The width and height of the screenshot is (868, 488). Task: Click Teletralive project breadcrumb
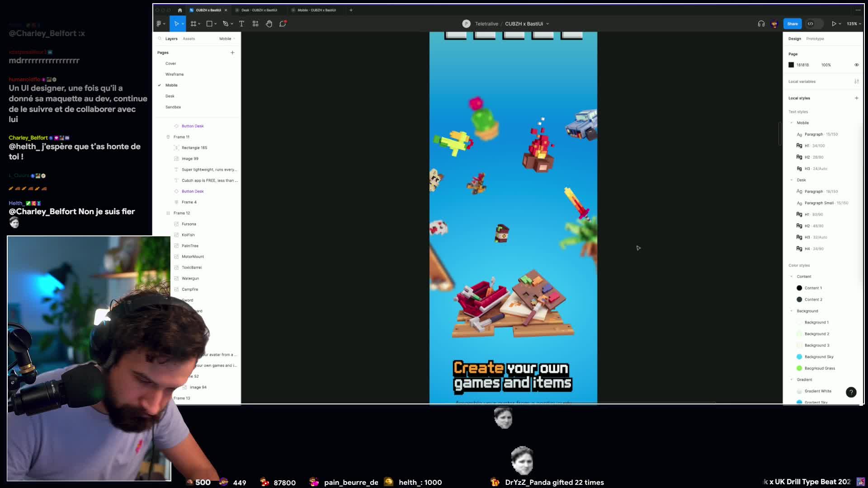[x=486, y=23]
